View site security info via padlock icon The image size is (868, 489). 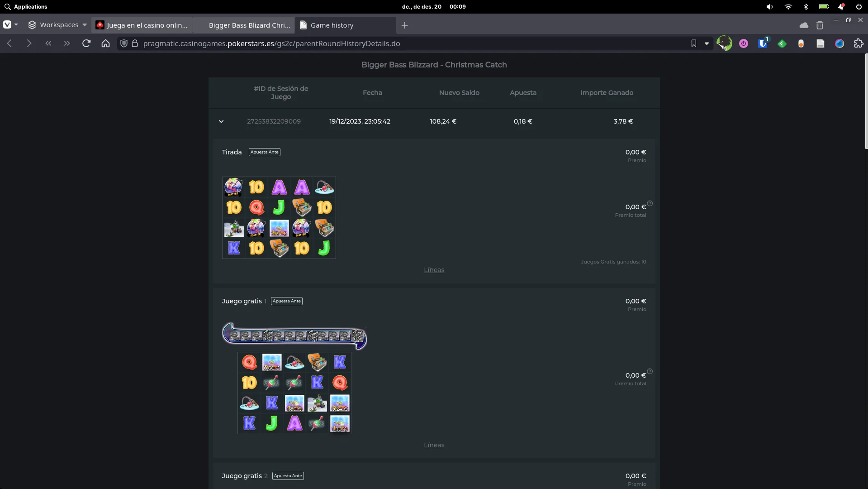[x=135, y=43]
